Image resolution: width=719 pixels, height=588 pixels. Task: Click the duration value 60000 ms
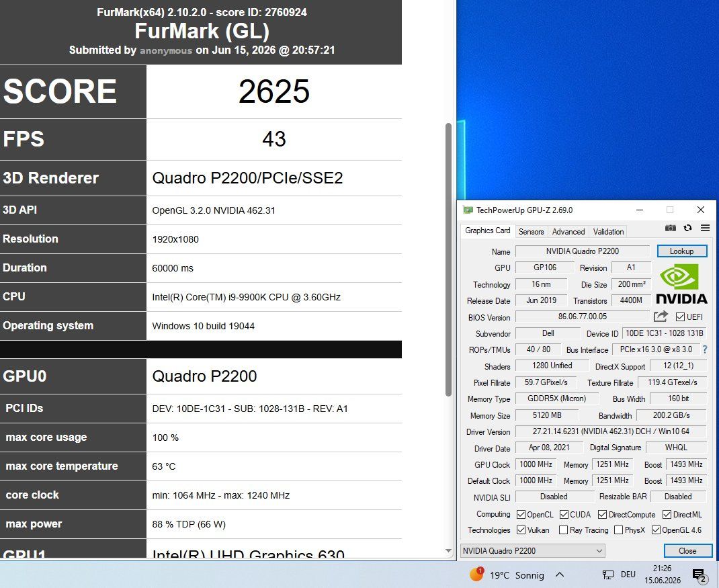point(173,268)
